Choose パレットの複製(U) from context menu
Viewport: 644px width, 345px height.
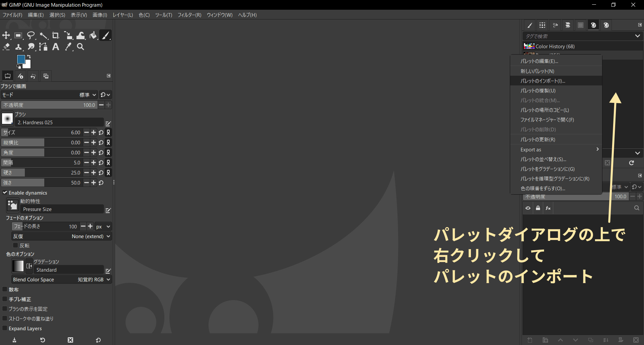556,90
